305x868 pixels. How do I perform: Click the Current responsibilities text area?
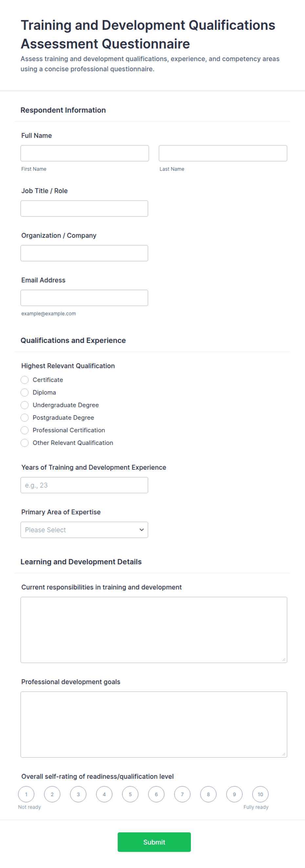[154, 630]
